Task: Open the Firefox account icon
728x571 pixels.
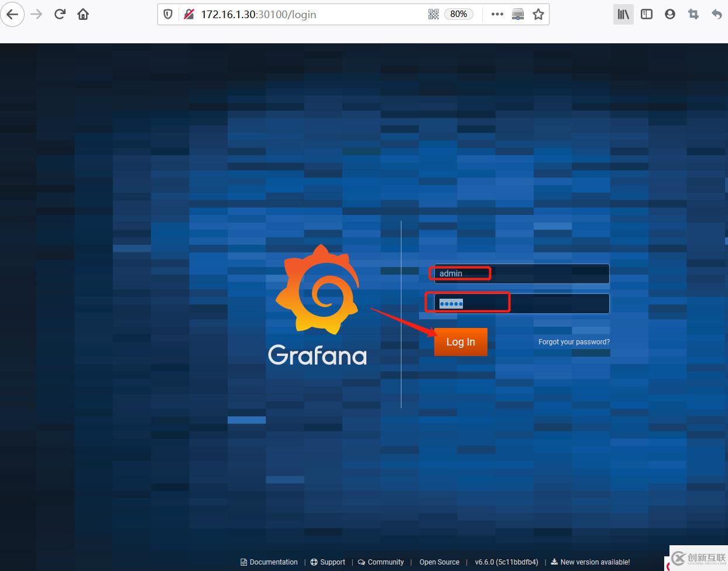Action: coord(670,14)
